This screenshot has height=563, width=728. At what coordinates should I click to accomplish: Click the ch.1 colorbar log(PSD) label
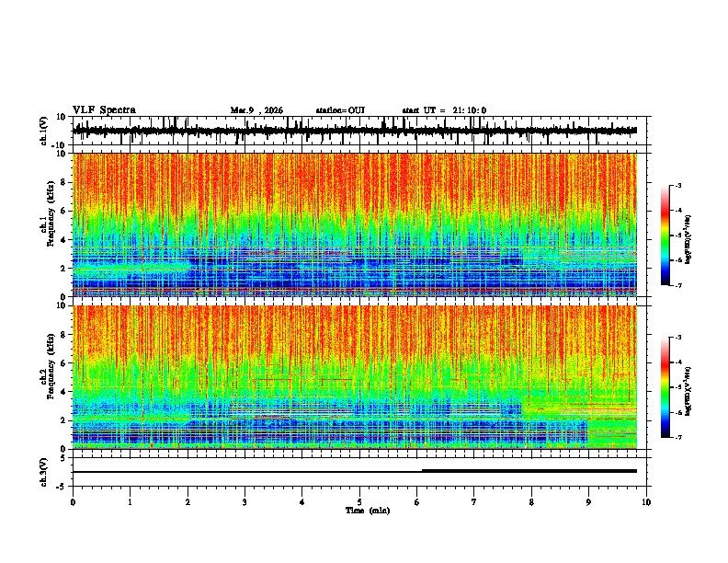click(x=688, y=240)
